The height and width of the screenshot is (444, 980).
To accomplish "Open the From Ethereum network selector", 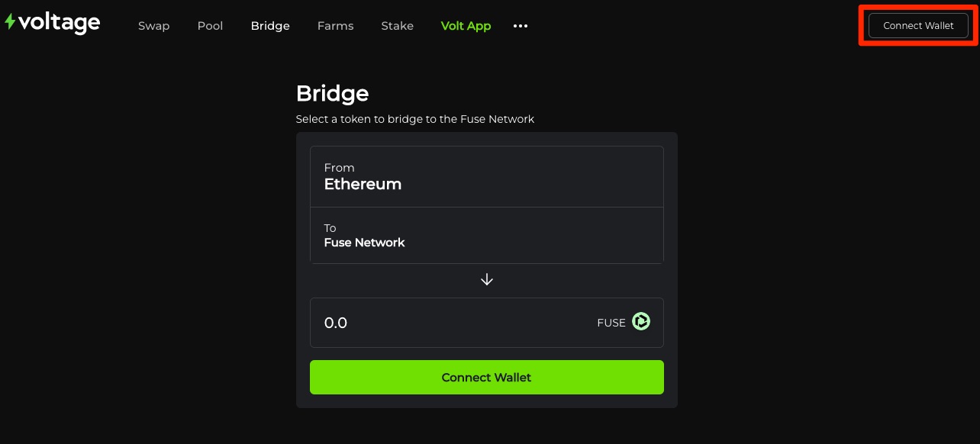I will coord(486,176).
